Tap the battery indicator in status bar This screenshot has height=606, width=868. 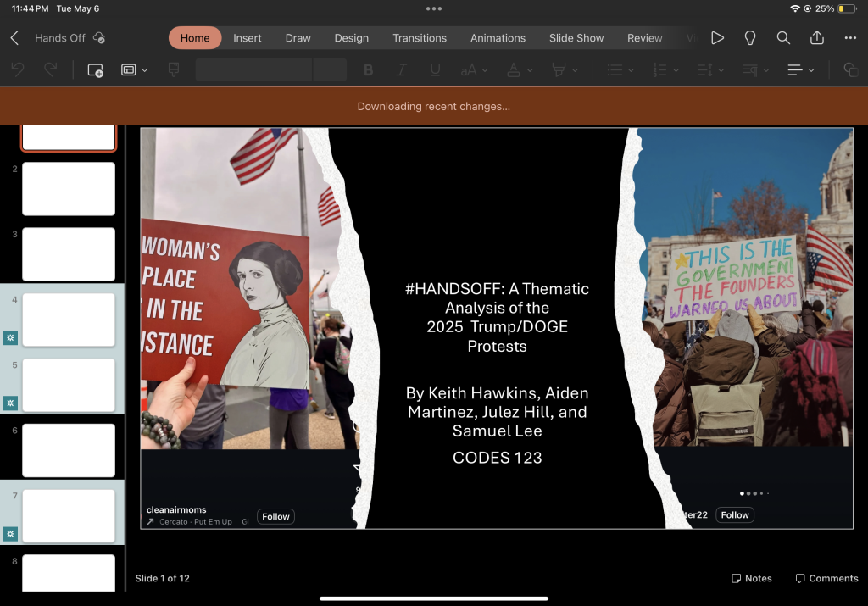848,8
